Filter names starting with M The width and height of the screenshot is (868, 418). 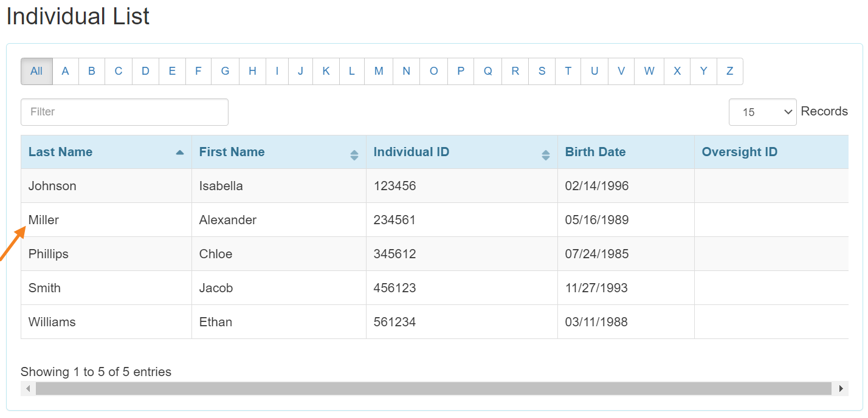[x=379, y=71]
